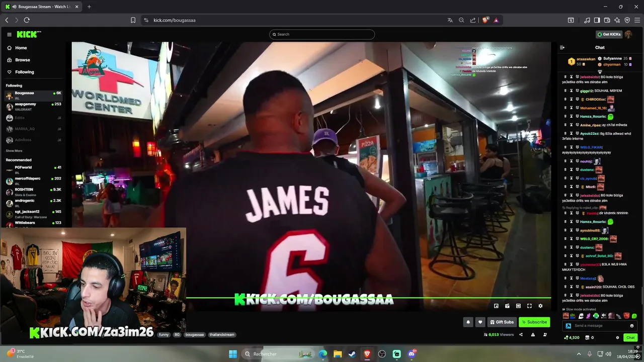This screenshot has height=362, width=644.
Task: Open the browser media control music icon
Action: (x=587, y=20)
